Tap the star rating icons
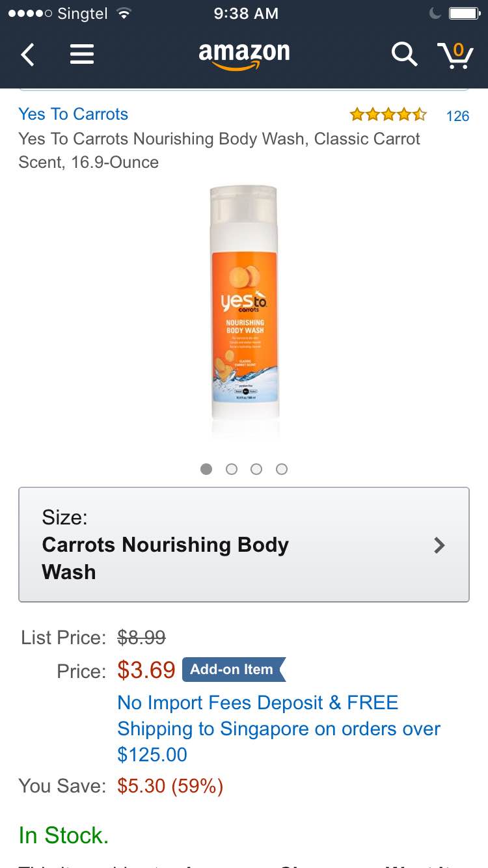This screenshot has height=868, width=488. [x=388, y=115]
